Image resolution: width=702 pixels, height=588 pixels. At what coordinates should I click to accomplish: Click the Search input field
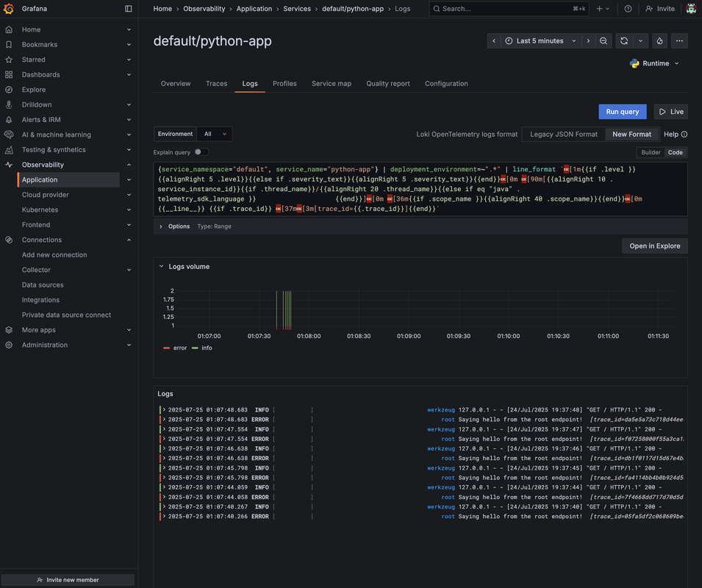(509, 9)
